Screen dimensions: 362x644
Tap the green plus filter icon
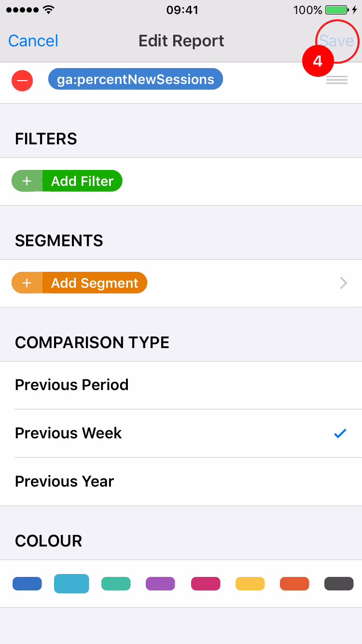click(x=27, y=181)
